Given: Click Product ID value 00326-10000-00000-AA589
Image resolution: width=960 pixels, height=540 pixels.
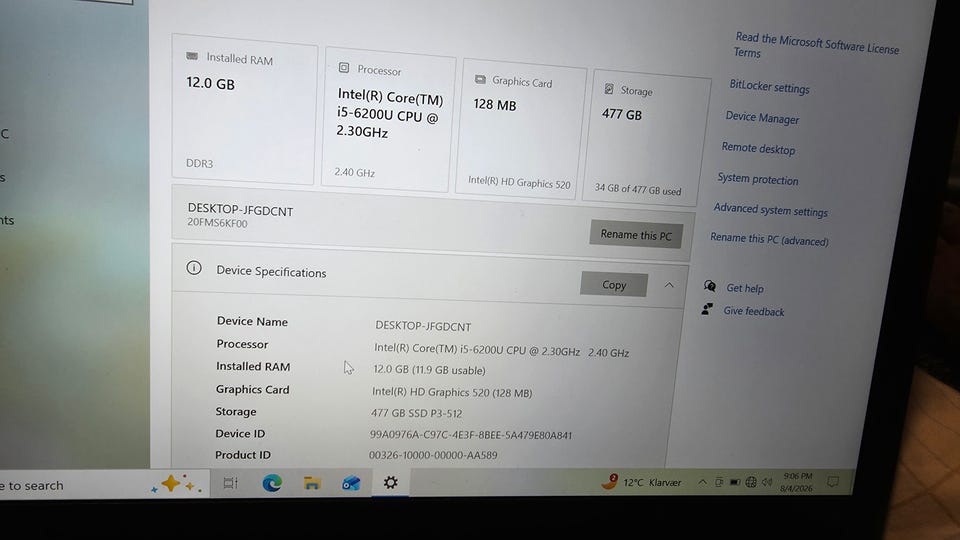Looking at the screenshot, I should coord(433,455).
